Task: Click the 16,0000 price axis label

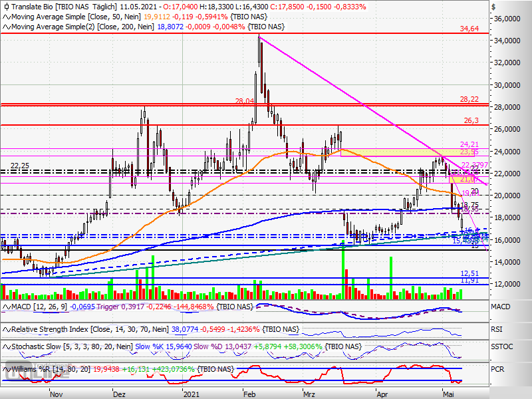Action: (x=507, y=240)
